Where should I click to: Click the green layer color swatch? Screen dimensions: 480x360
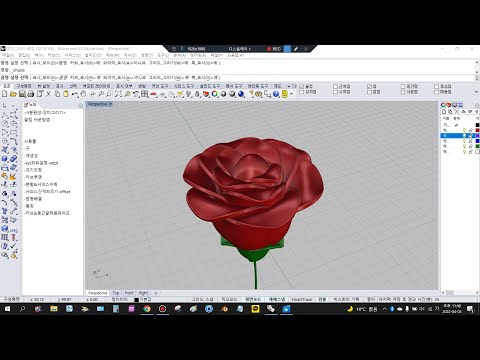(x=477, y=146)
